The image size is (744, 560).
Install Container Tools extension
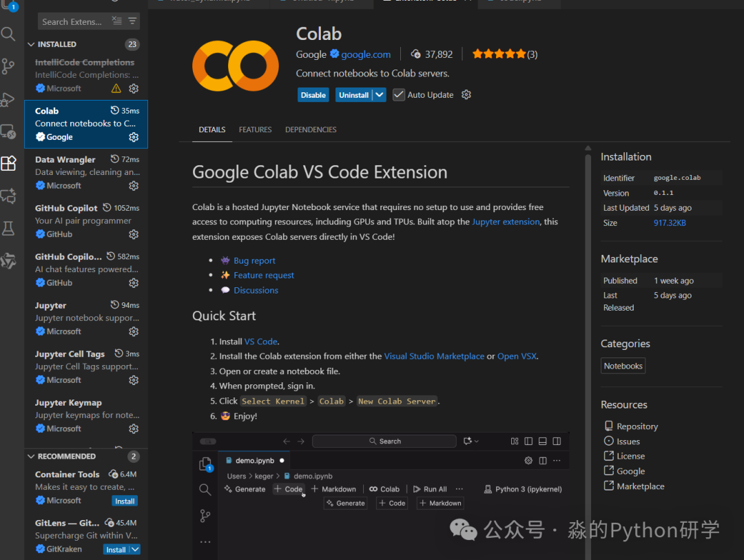(x=125, y=501)
